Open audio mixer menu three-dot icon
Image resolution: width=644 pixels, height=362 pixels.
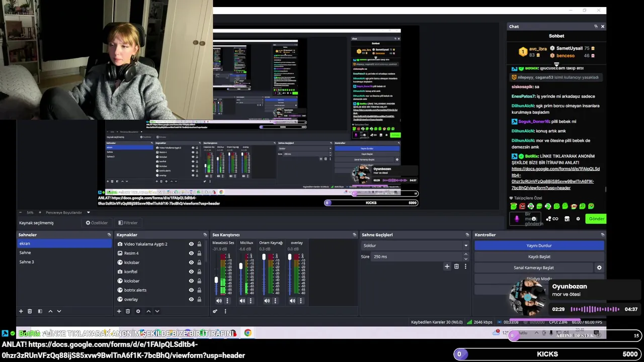[225, 311]
